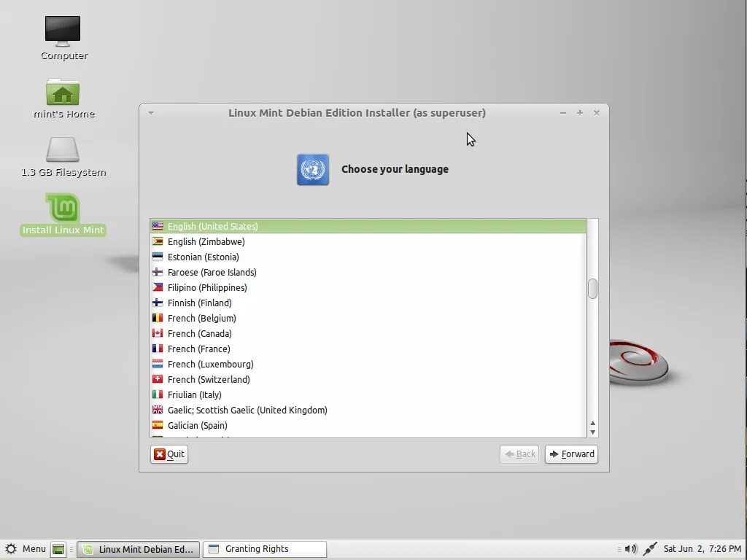The width and height of the screenshot is (747, 560).
Task: Select English (Zimbabwe) language
Action: tap(368, 241)
